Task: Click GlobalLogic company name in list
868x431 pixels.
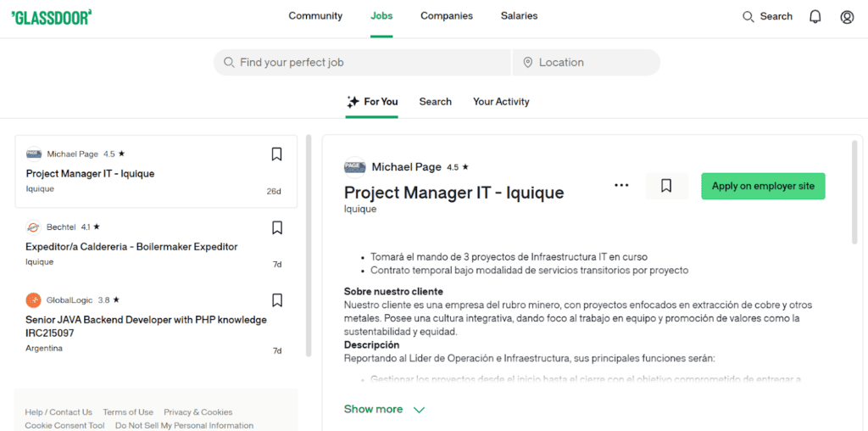Action: click(70, 300)
